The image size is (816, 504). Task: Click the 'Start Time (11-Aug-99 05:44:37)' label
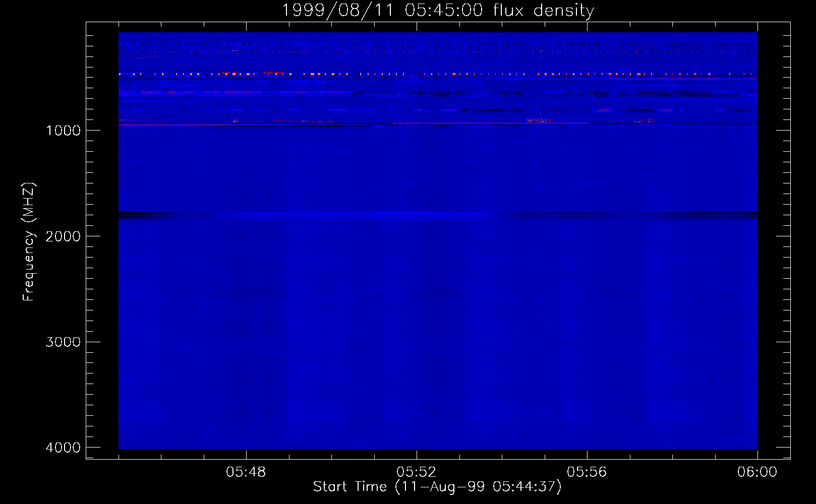click(437, 487)
